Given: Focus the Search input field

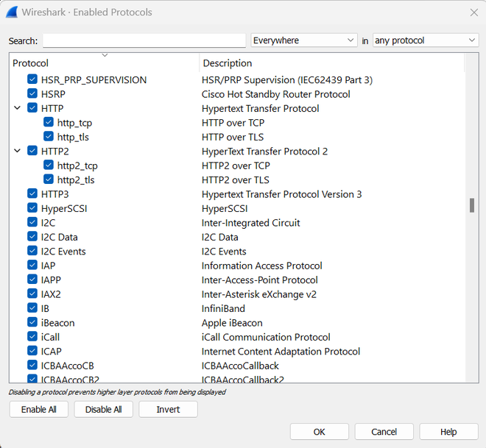Looking at the screenshot, I should pyautogui.click(x=144, y=40).
